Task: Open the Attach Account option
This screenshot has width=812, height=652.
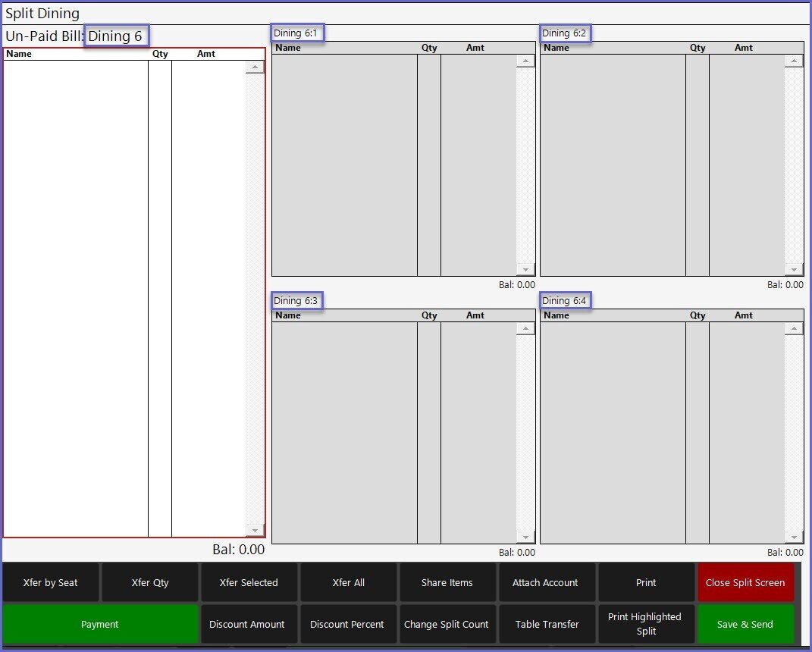Action: (545, 582)
